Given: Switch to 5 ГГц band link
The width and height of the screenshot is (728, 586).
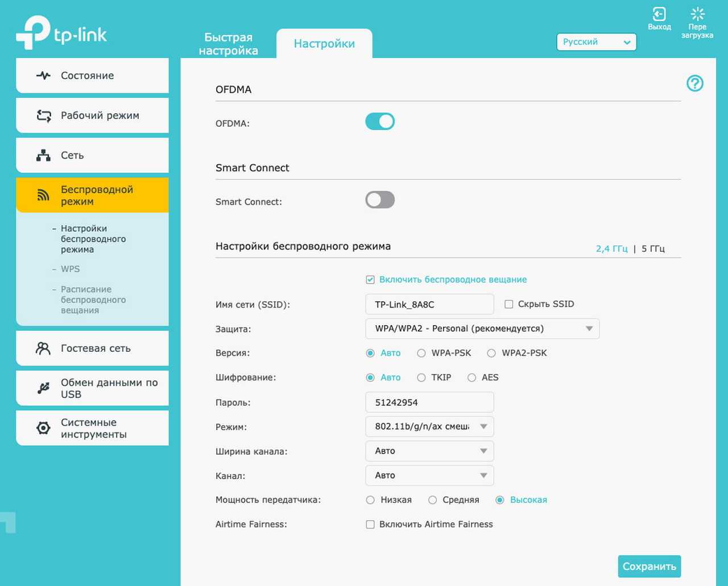Looking at the screenshot, I should (653, 249).
